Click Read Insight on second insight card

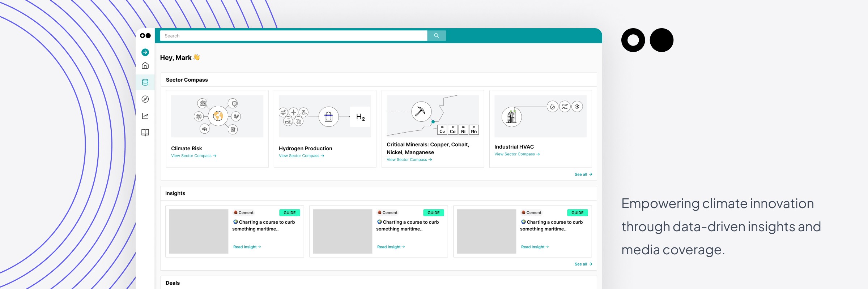click(x=391, y=247)
